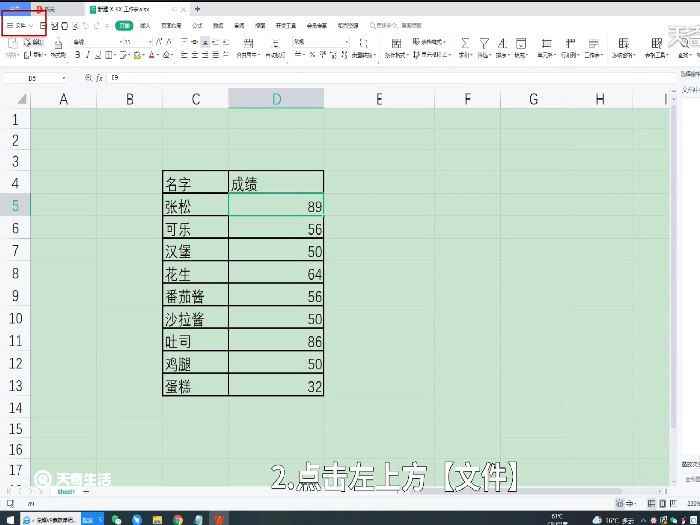This screenshot has height=525, width=700.
Task: Click the select-all corner triangle
Action: [x=21, y=99]
